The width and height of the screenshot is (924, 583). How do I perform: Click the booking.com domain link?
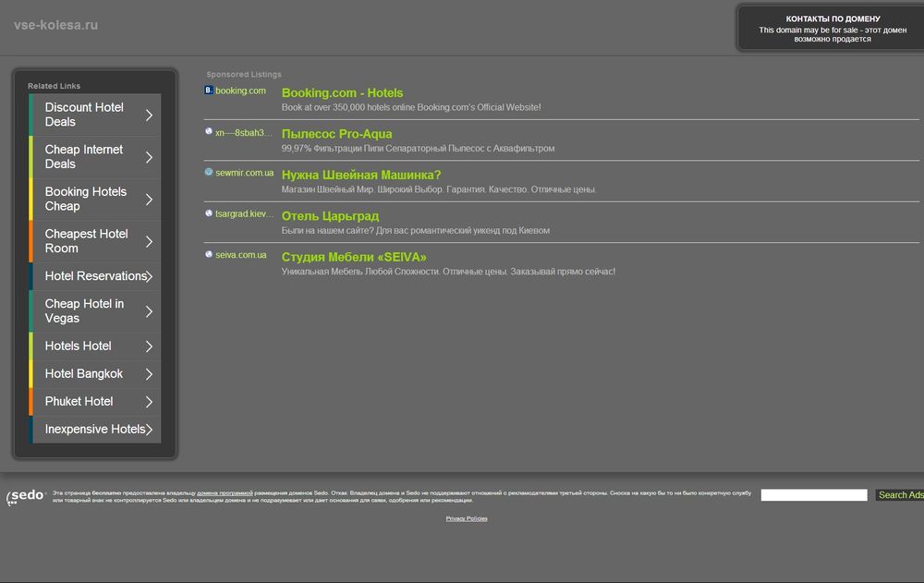point(240,91)
